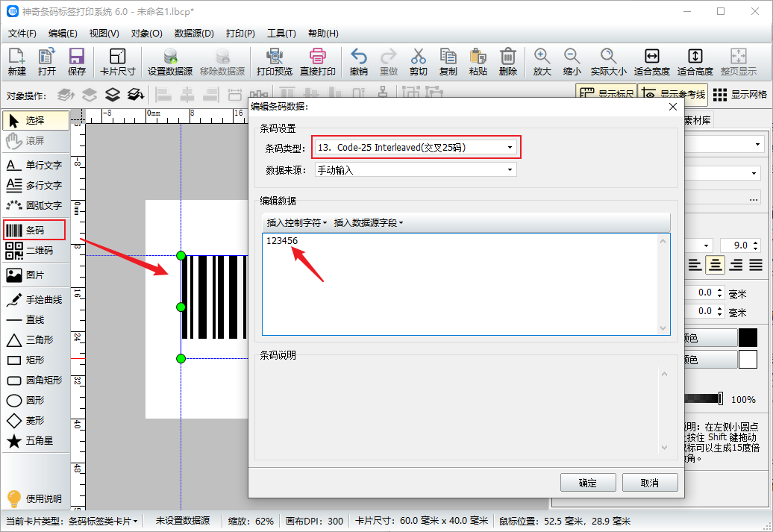The width and height of the screenshot is (773, 532).
Task: Select the 单行文字 single-line text tool
Action: tap(36, 165)
